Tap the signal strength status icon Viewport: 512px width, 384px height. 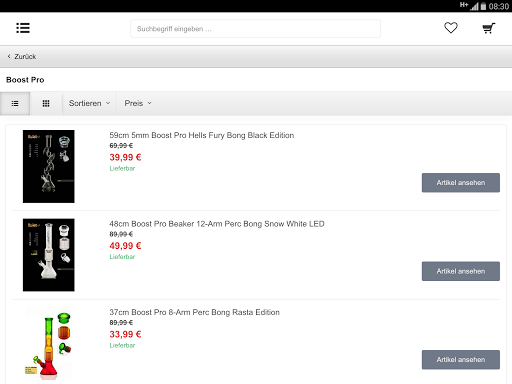(474, 6)
